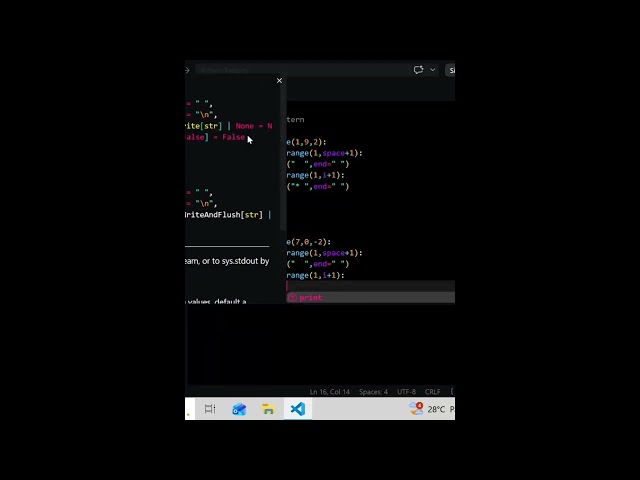Click the 'CRLF' line ending status bar entry
Screen dimensions: 640x480
tap(433, 392)
